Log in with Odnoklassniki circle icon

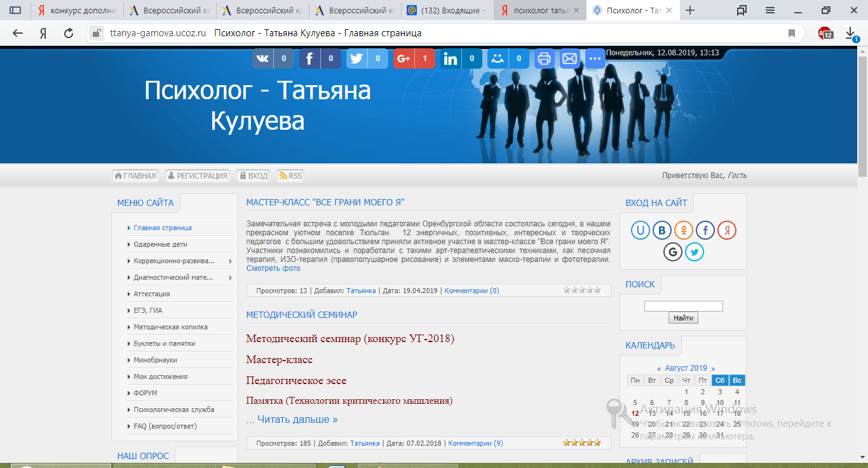point(684,230)
